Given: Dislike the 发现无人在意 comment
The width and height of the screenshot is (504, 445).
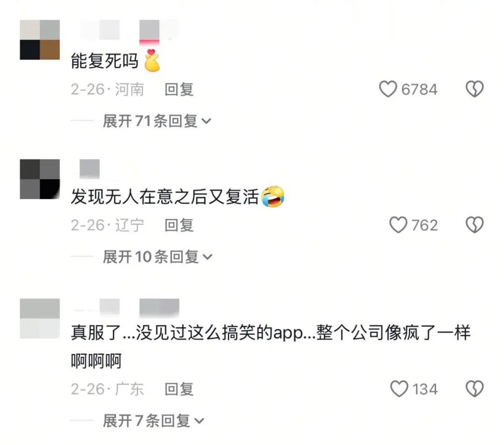Looking at the screenshot, I should point(475,224).
